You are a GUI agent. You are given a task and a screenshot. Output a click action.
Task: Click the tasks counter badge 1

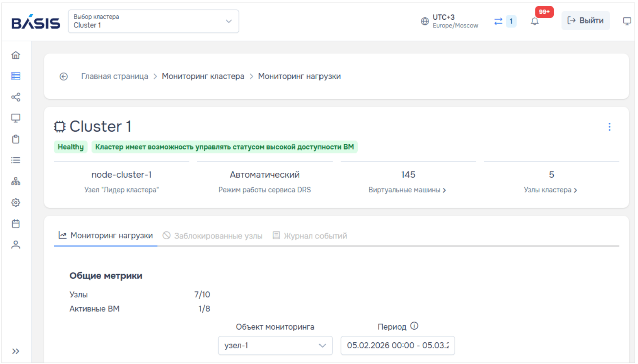pyautogui.click(x=511, y=21)
